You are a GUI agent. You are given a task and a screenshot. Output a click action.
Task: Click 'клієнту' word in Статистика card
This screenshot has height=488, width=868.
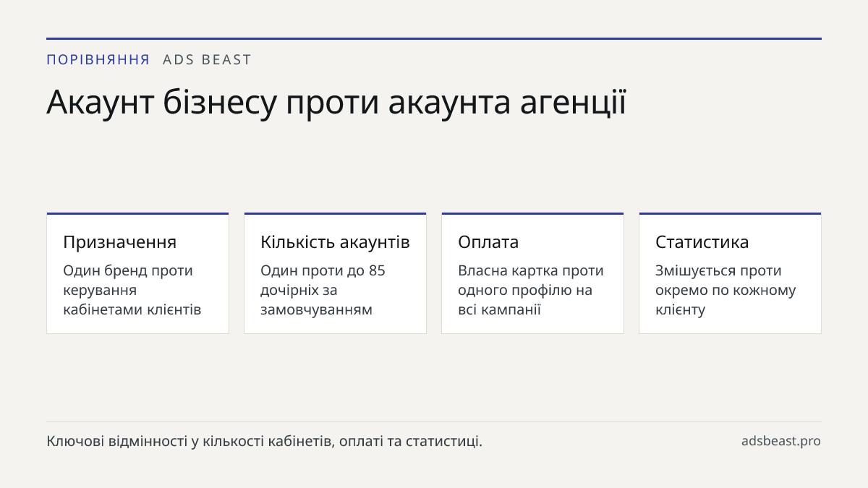[680, 310]
